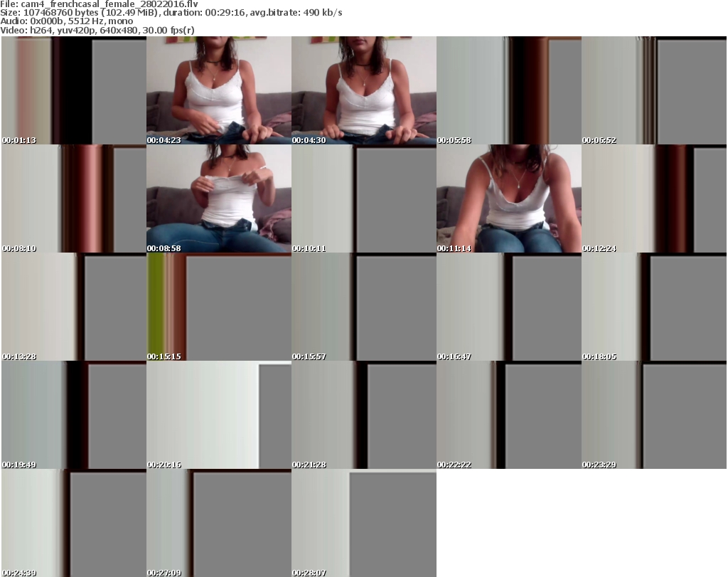Choose the thumbnail marked 00:19:49
The image size is (728, 577).
point(74,415)
